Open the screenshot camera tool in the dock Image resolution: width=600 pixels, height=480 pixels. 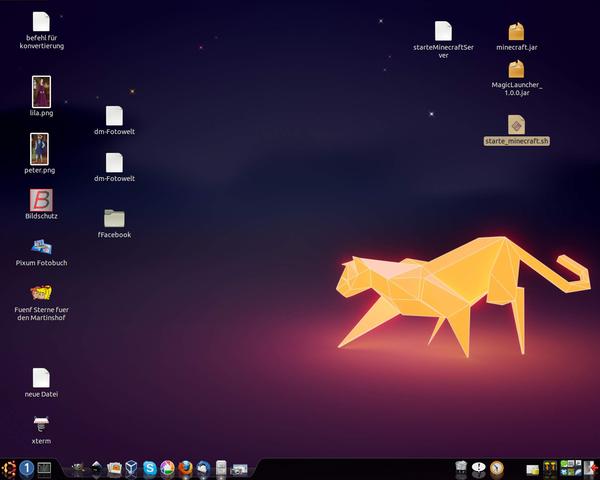(239, 469)
